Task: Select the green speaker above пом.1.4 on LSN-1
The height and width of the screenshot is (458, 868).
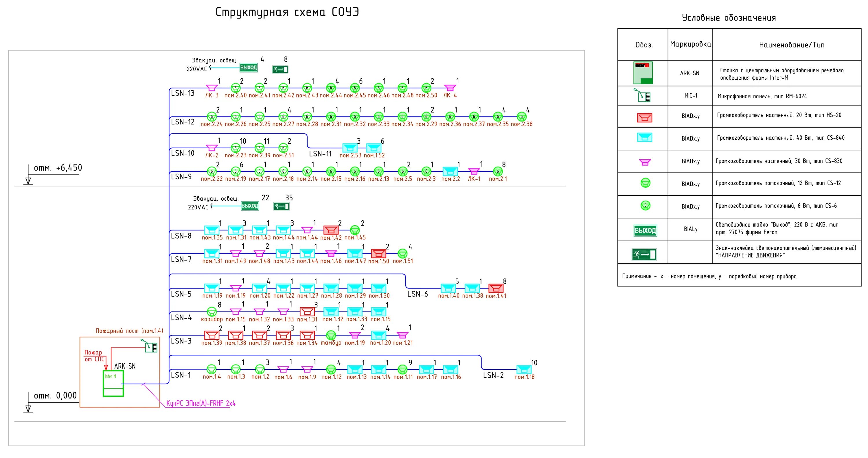Action: (211, 370)
